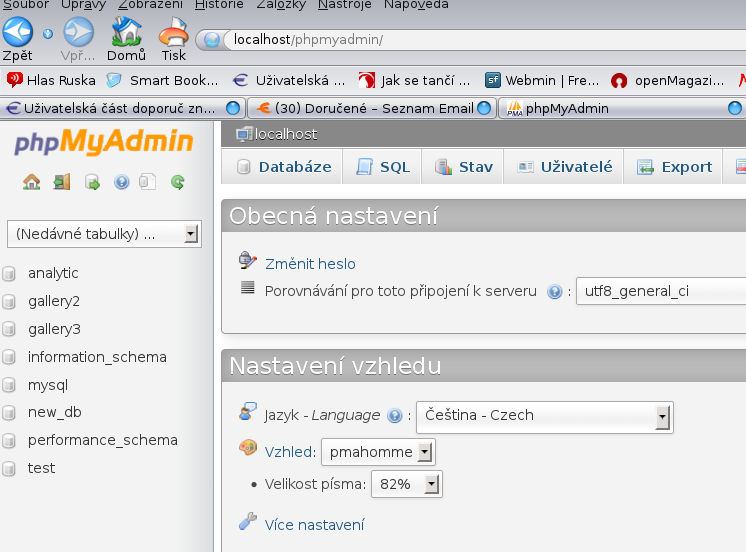Open phpMyAdmin documentation help icon

122,182
